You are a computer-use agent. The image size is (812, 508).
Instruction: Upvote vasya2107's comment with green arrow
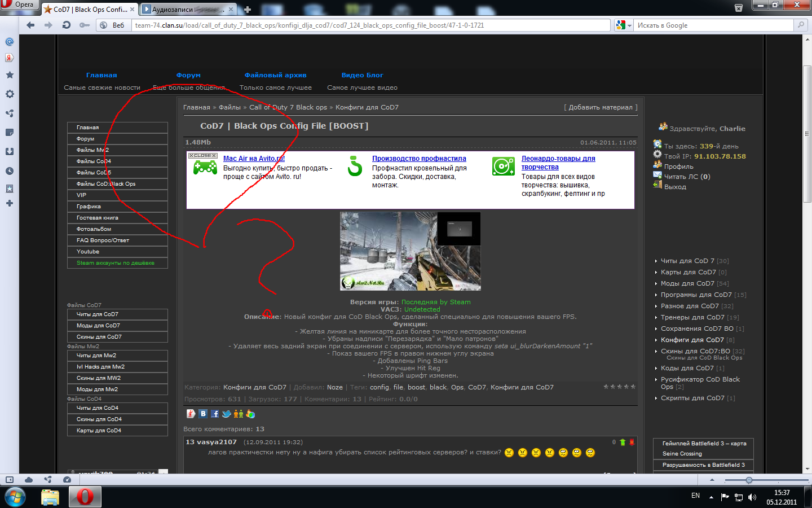click(x=623, y=443)
